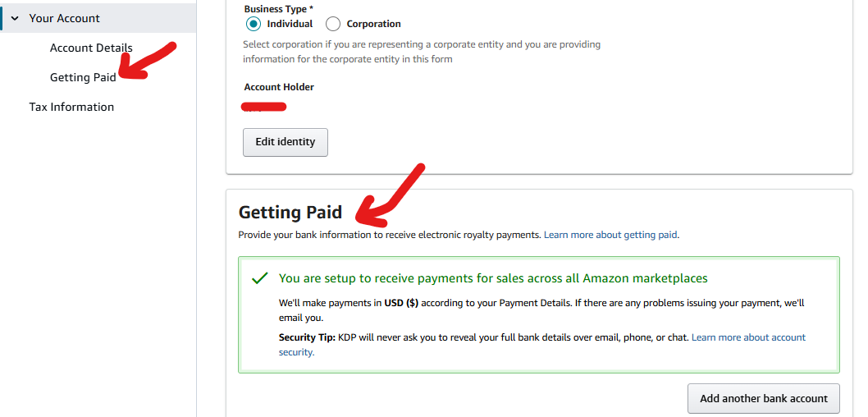
Task: Click the Getting Paid section heading
Action: (x=290, y=213)
